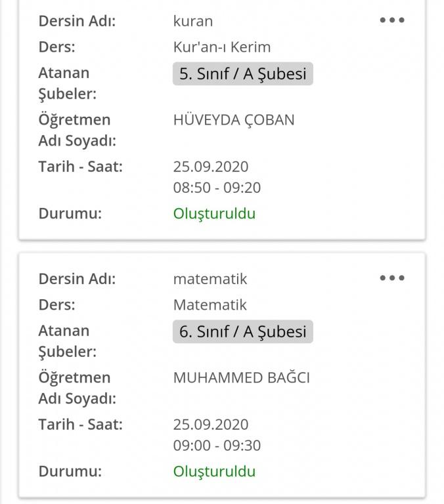Select the 5. Sınıf / A Şubesi chip
444x504 pixels.
click(x=242, y=73)
